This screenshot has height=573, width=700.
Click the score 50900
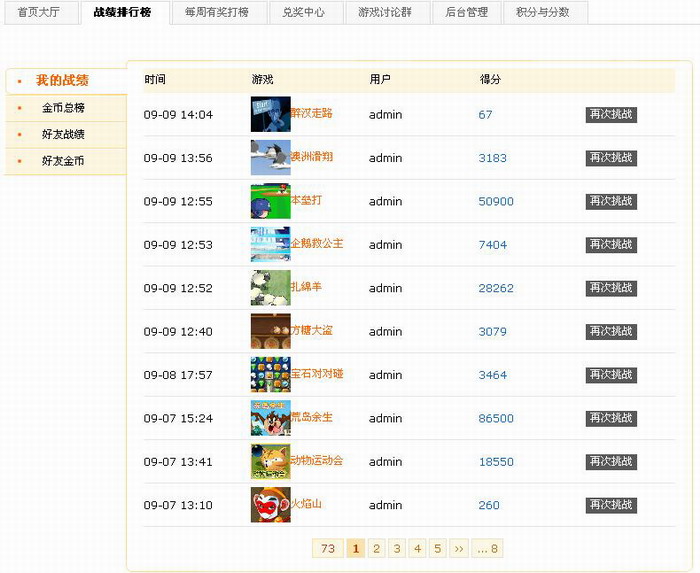coord(496,201)
